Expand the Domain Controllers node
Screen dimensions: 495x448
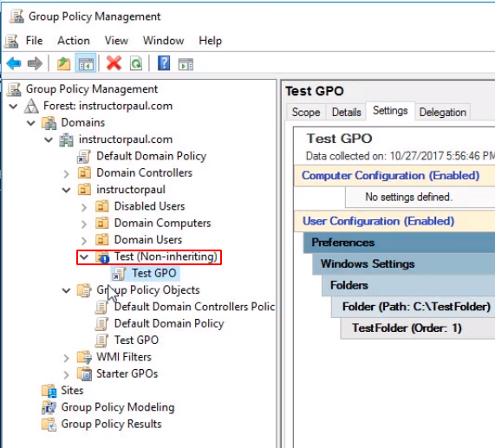pyautogui.click(x=66, y=173)
